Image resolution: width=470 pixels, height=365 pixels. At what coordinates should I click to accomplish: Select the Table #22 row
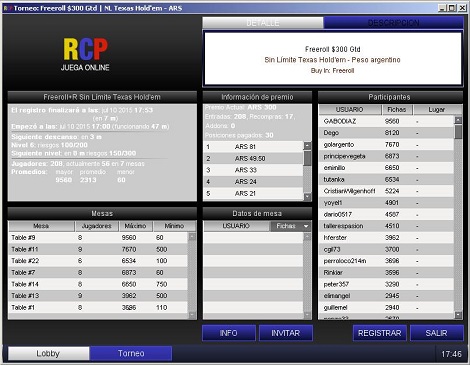tap(98, 261)
